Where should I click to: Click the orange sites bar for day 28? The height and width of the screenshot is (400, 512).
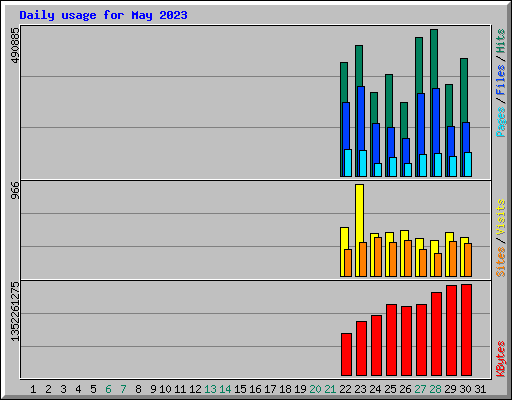438,265
